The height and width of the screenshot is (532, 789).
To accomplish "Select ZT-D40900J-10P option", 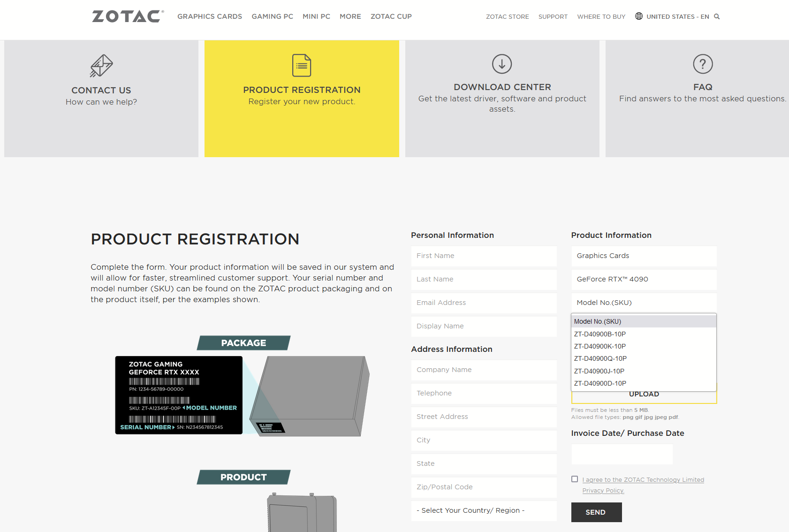I will click(644, 371).
